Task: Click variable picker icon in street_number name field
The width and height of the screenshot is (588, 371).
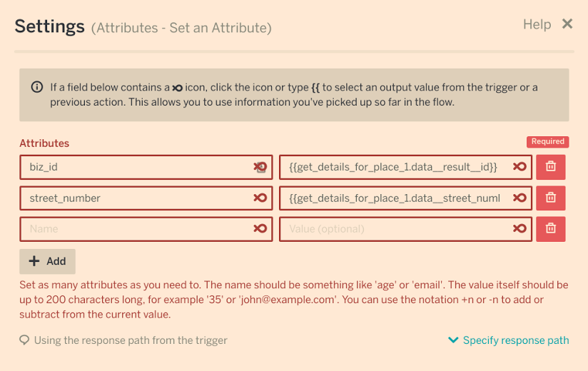Action: click(260, 198)
